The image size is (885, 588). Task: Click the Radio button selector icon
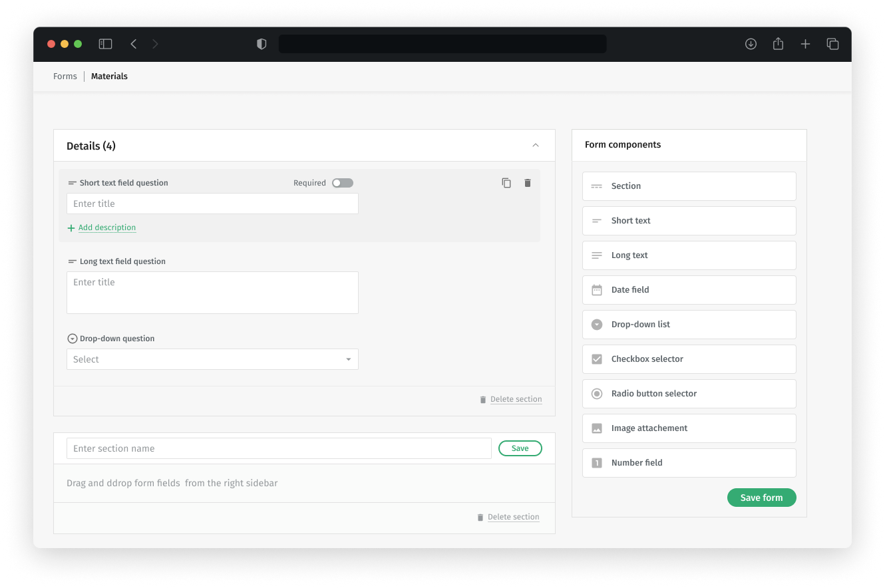coord(597,394)
